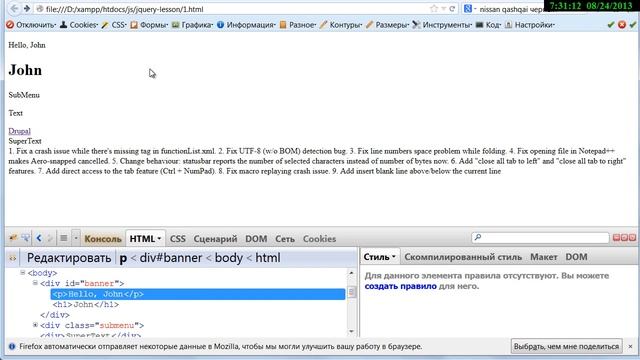
Task: Open the Настройки toolbar menu
Action: tap(530, 25)
